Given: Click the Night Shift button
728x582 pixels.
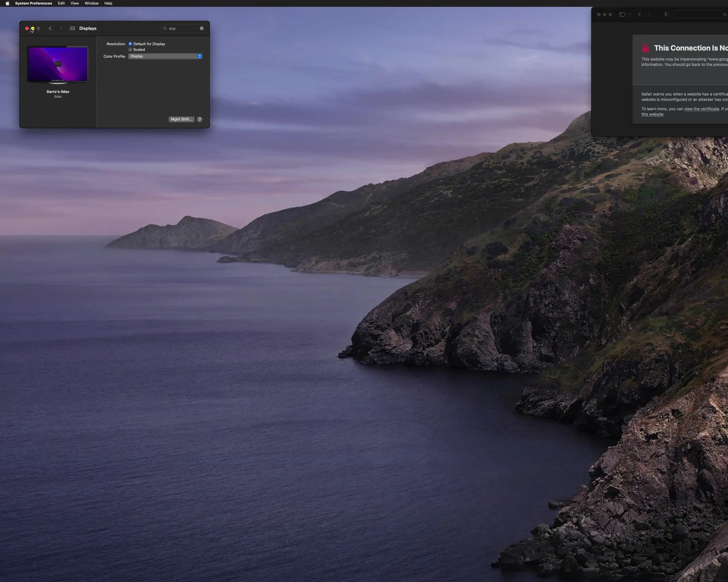Looking at the screenshot, I should point(181,119).
